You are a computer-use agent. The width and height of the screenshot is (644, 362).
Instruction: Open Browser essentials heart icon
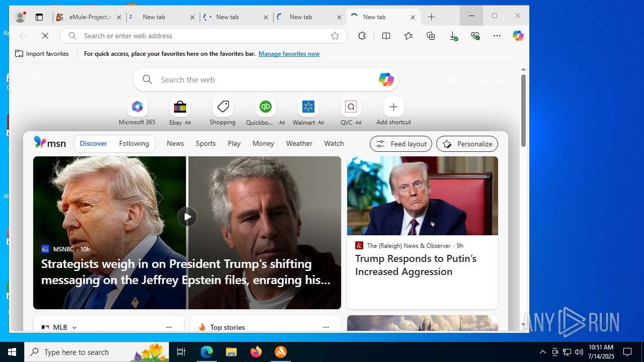pos(475,36)
